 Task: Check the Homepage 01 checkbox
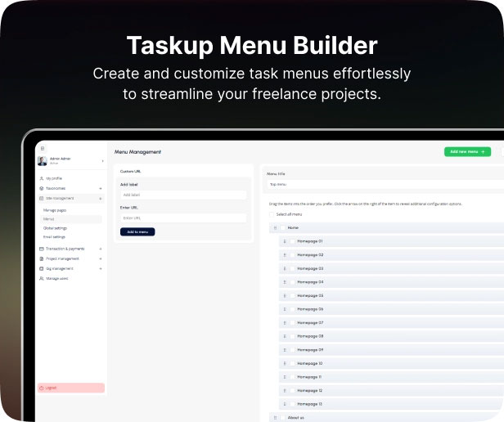[x=292, y=241]
